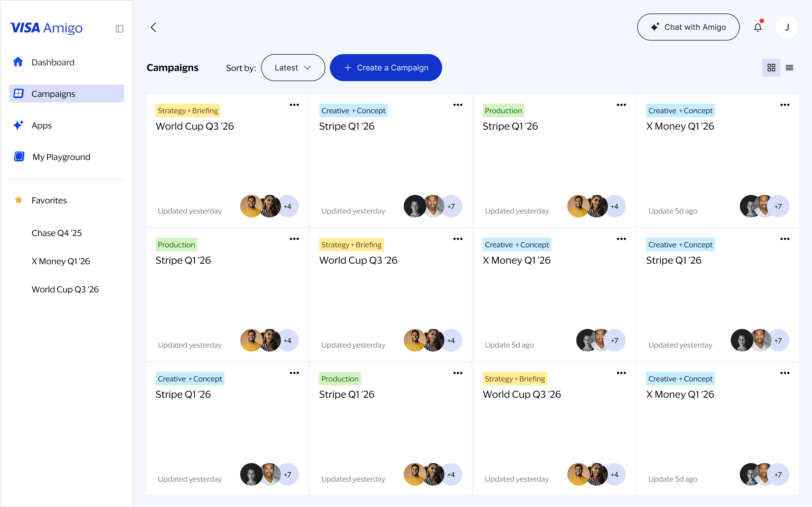Click the back arrow icon

pyautogui.click(x=153, y=27)
